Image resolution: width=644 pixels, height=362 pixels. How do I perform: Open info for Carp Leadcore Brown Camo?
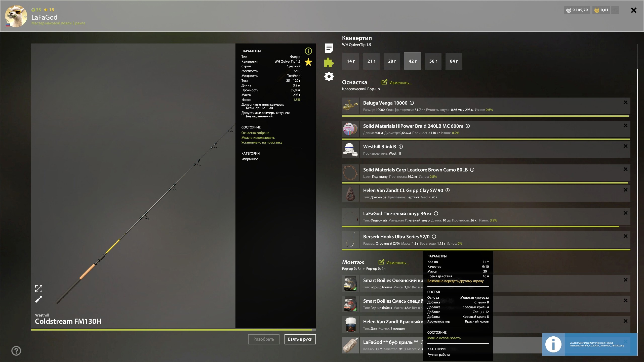click(472, 170)
